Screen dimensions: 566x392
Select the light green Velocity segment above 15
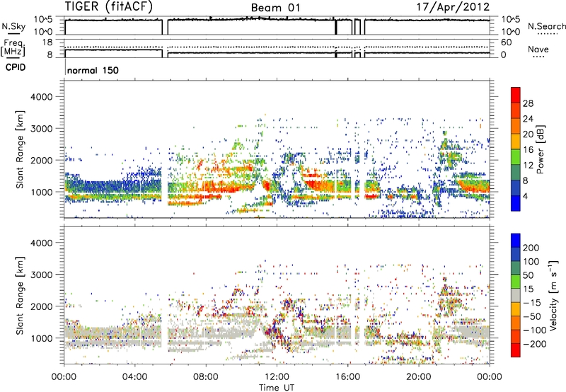pos(516,282)
